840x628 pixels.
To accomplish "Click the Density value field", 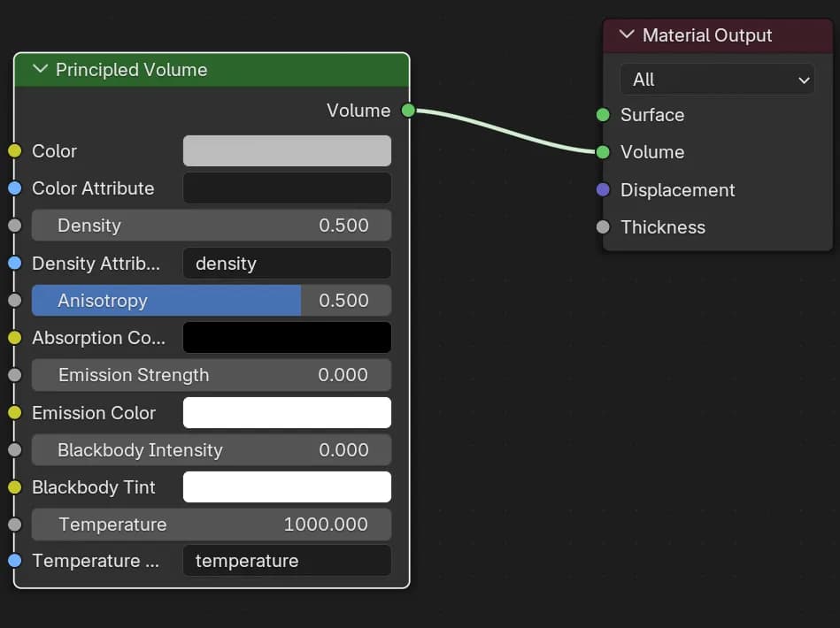I will (212, 226).
